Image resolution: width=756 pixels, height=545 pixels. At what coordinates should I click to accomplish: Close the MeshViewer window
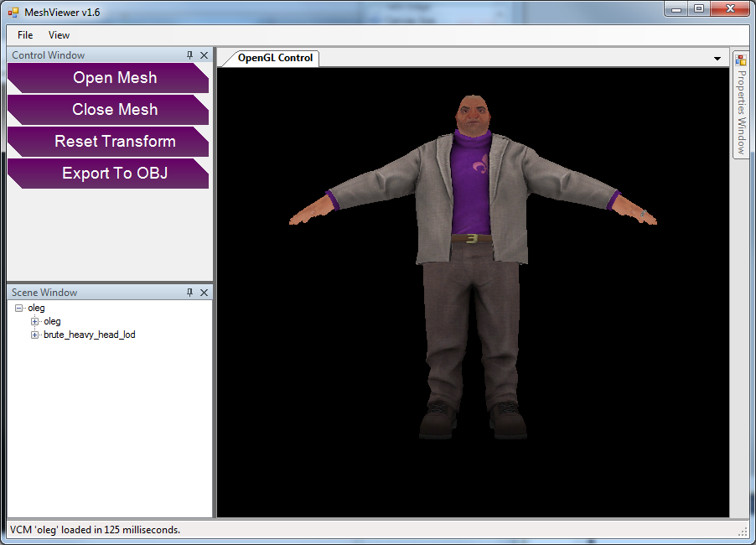(x=731, y=9)
